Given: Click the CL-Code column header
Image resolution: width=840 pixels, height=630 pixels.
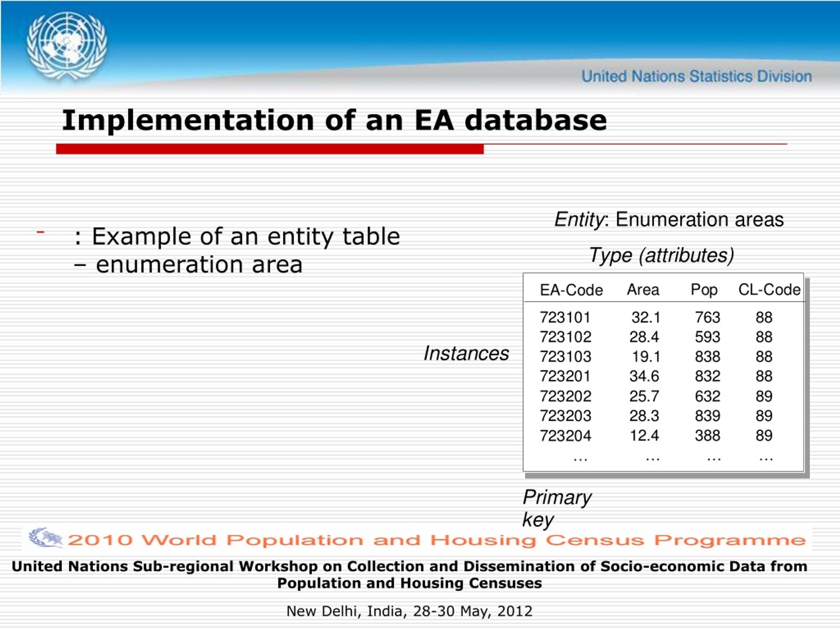Looking at the screenshot, I should coord(769,290).
